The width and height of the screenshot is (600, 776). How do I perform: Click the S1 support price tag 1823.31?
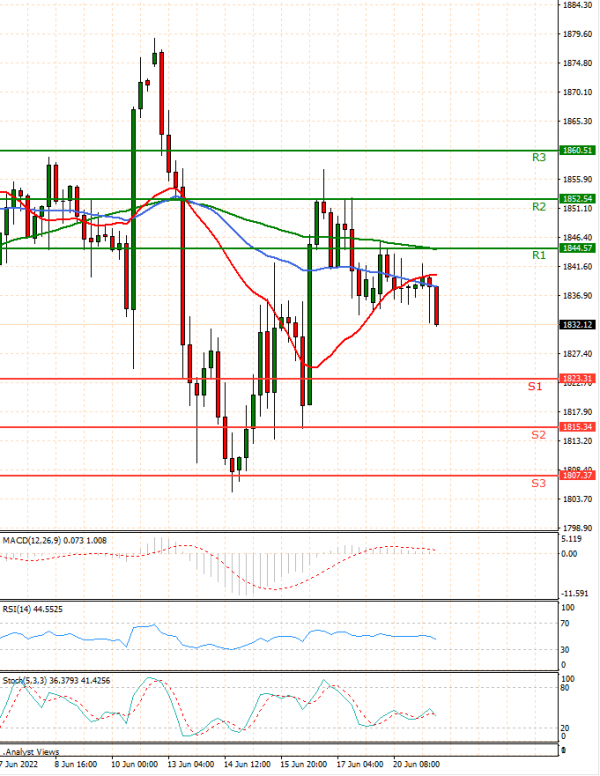[x=577, y=379]
